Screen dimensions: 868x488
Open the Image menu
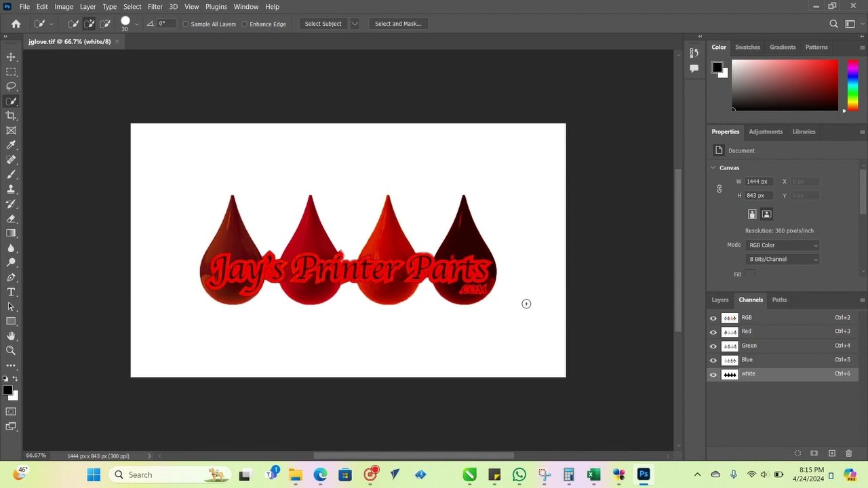click(x=64, y=7)
